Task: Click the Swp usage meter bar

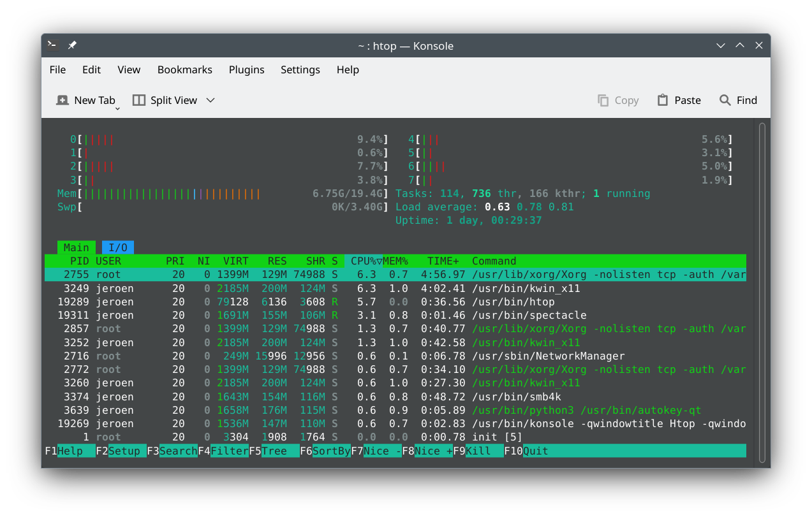Action: coord(223,207)
